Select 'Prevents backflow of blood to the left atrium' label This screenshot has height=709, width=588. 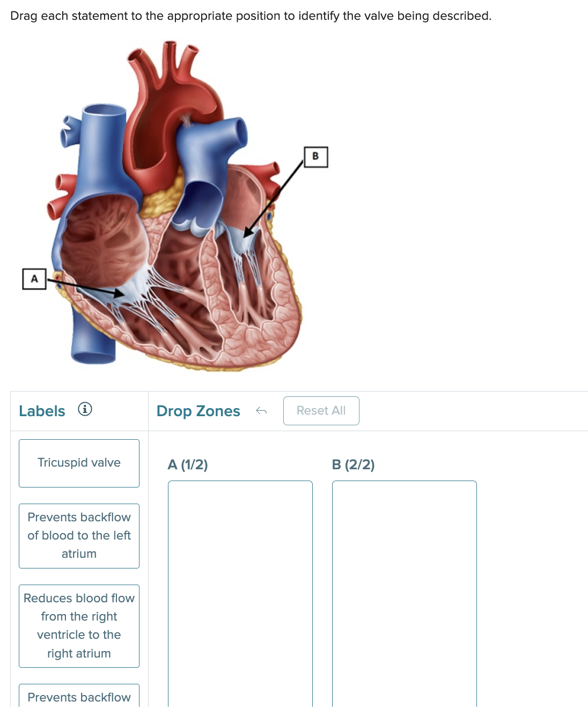point(79,536)
